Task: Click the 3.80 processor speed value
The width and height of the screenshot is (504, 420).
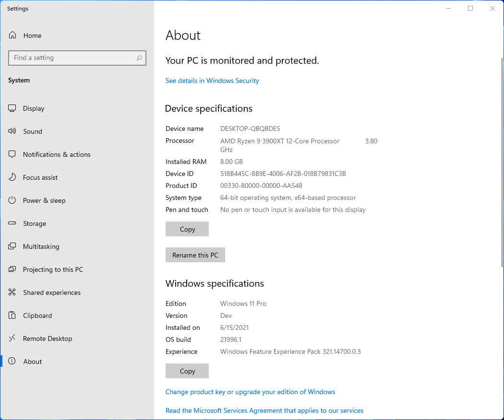Action: click(x=371, y=141)
